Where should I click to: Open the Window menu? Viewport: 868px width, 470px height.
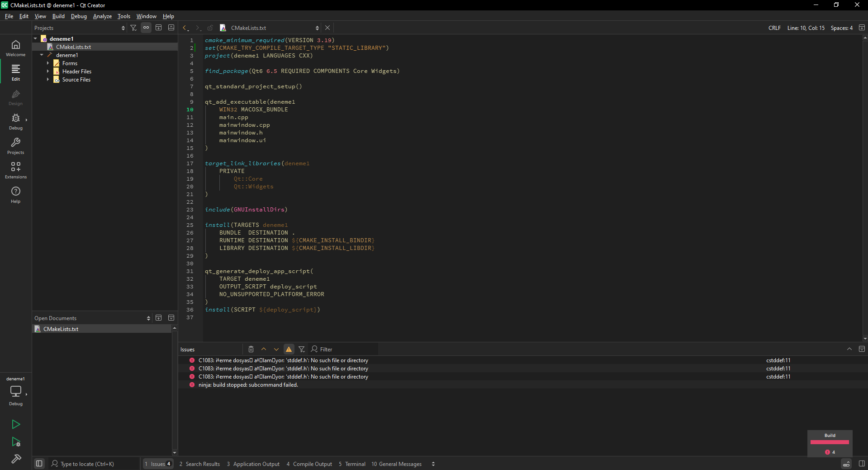click(147, 16)
